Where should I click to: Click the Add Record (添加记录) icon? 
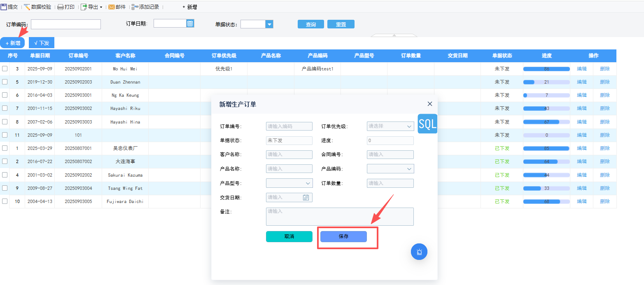point(135,7)
